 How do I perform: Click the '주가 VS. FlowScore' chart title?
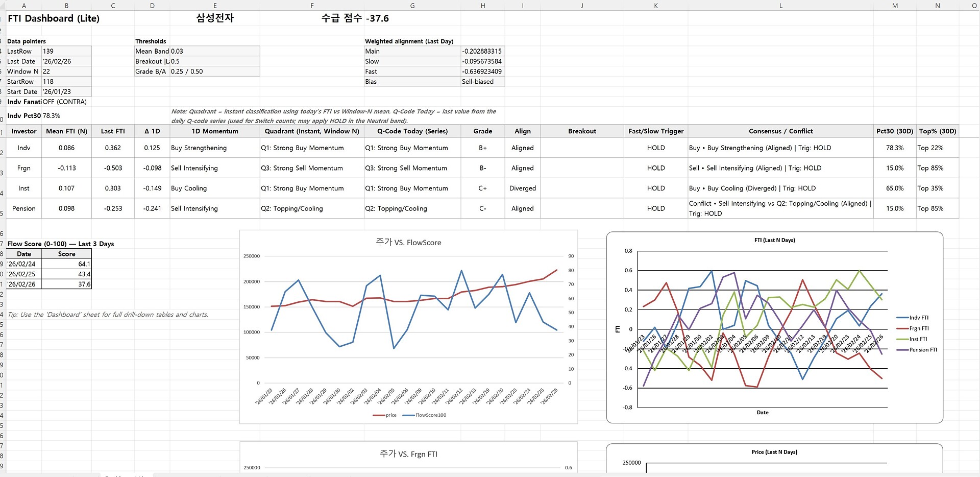pyautogui.click(x=408, y=243)
